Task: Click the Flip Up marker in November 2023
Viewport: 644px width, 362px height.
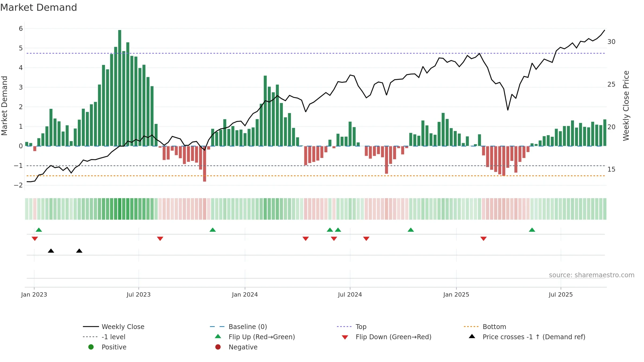Action: pyautogui.click(x=213, y=230)
